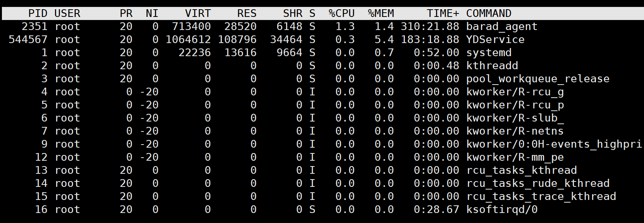Click the 5.4 memory percentage
644x223 pixels.
point(384,40)
